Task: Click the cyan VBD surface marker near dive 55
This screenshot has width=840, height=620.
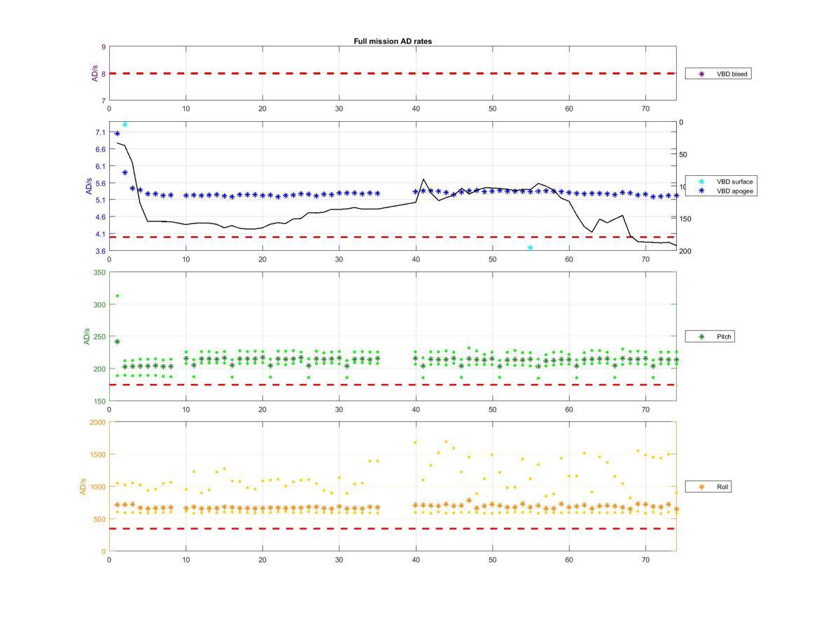Action: click(x=530, y=248)
